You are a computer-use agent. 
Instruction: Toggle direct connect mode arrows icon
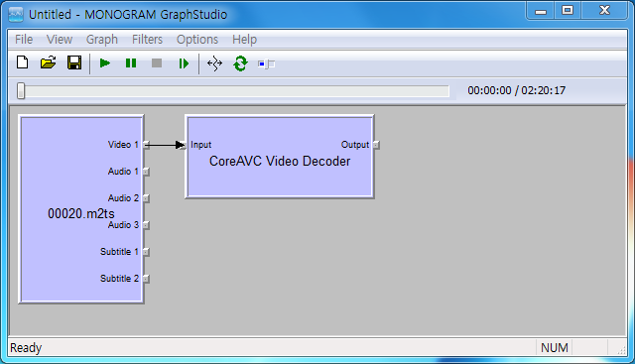click(214, 63)
